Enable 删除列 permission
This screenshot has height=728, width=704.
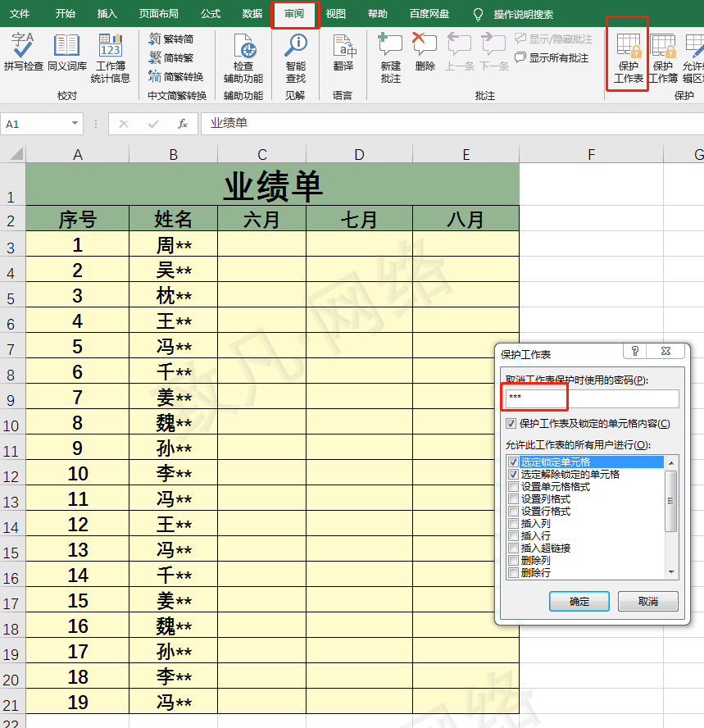[x=513, y=561]
